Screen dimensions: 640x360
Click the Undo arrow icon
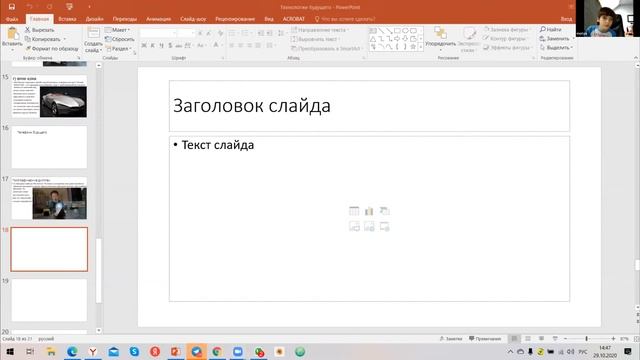tap(29, 7)
